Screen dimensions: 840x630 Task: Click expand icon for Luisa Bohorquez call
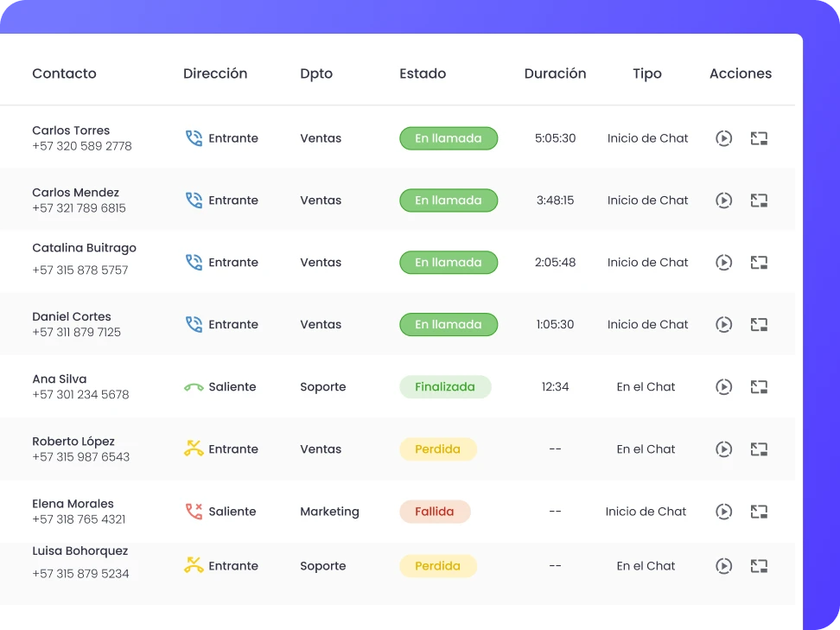759,566
